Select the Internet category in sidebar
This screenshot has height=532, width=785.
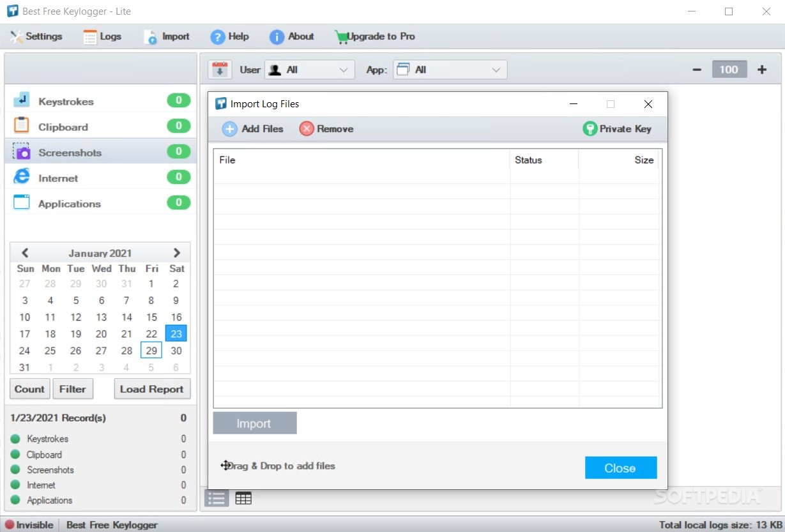coord(101,178)
